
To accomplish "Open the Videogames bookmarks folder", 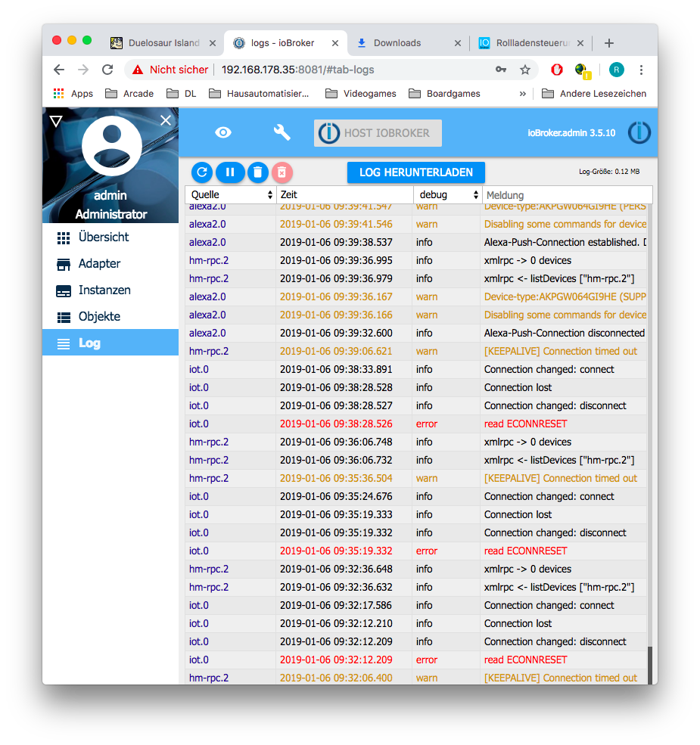I will [360, 94].
